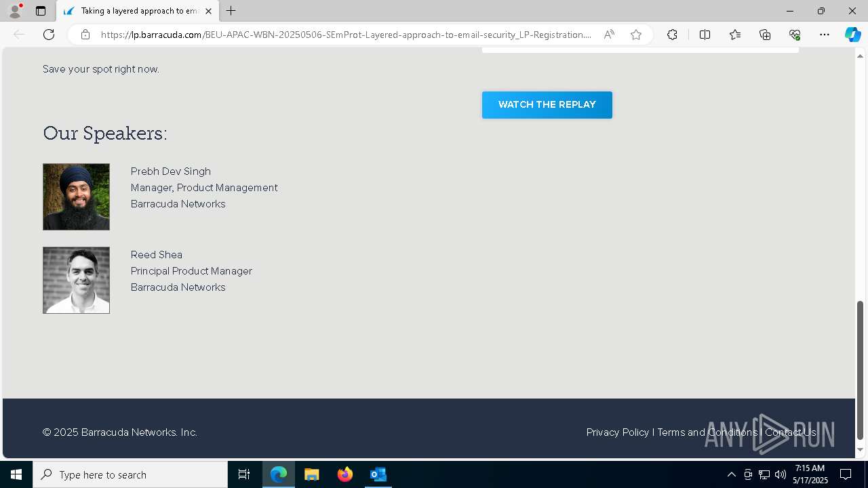
Task: Open browser Extensions icon
Action: point(672,35)
